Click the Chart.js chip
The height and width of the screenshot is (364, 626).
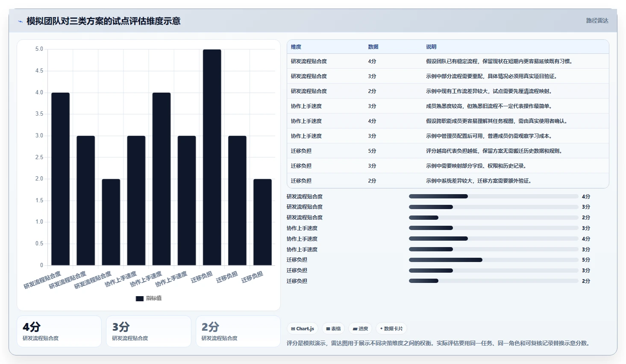click(x=303, y=329)
